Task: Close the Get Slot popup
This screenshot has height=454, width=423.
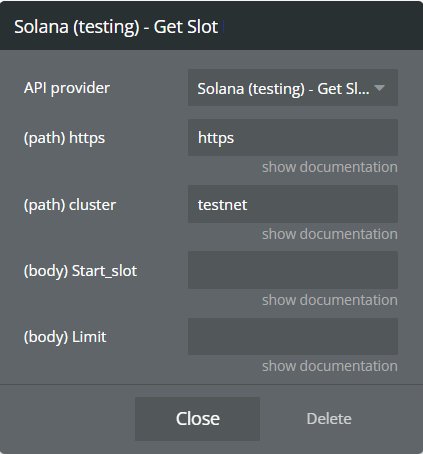Action: coord(197,419)
